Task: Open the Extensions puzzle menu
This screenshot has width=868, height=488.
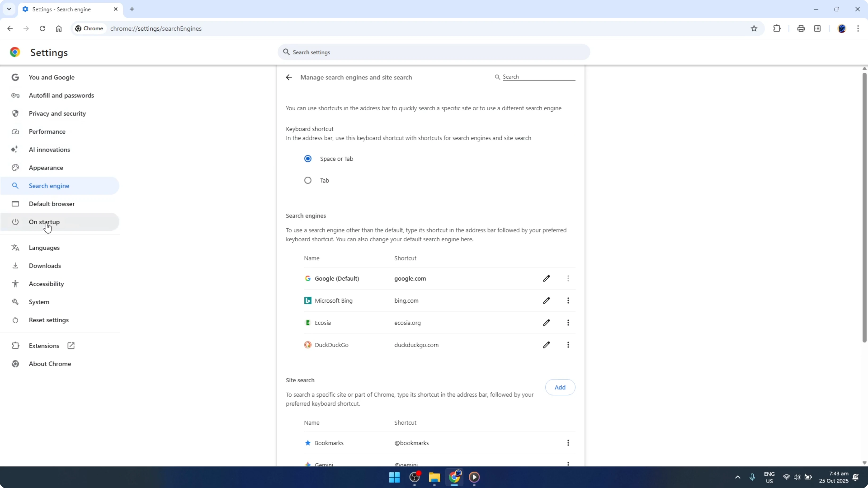Action: click(x=777, y=29)
